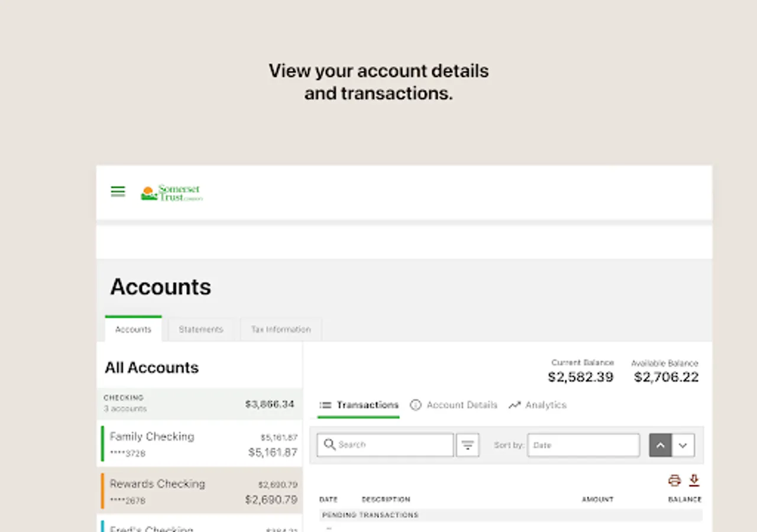Click the magnifier search icon

[x=330, y=445]
